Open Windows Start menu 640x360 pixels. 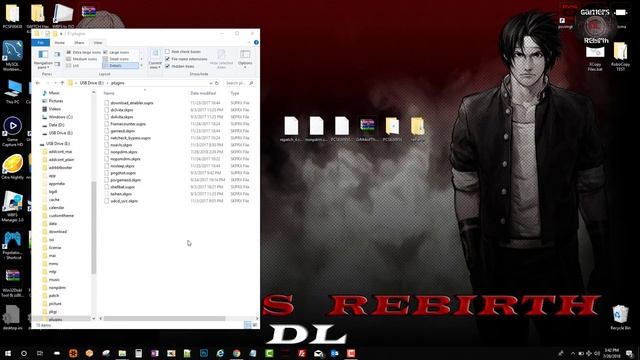(8, 353)
